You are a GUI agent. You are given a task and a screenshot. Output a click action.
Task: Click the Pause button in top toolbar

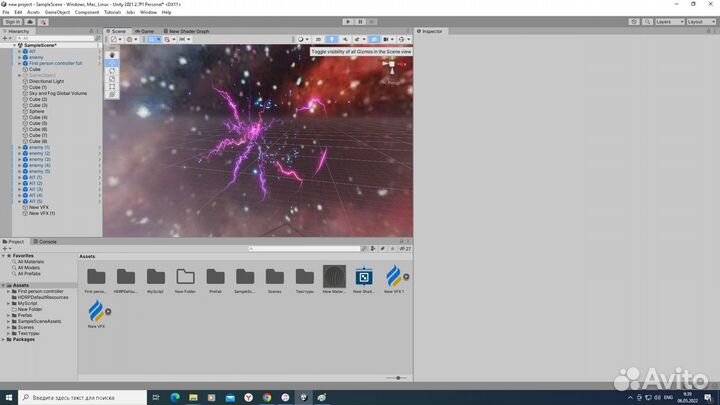click(x=360, y=22)
